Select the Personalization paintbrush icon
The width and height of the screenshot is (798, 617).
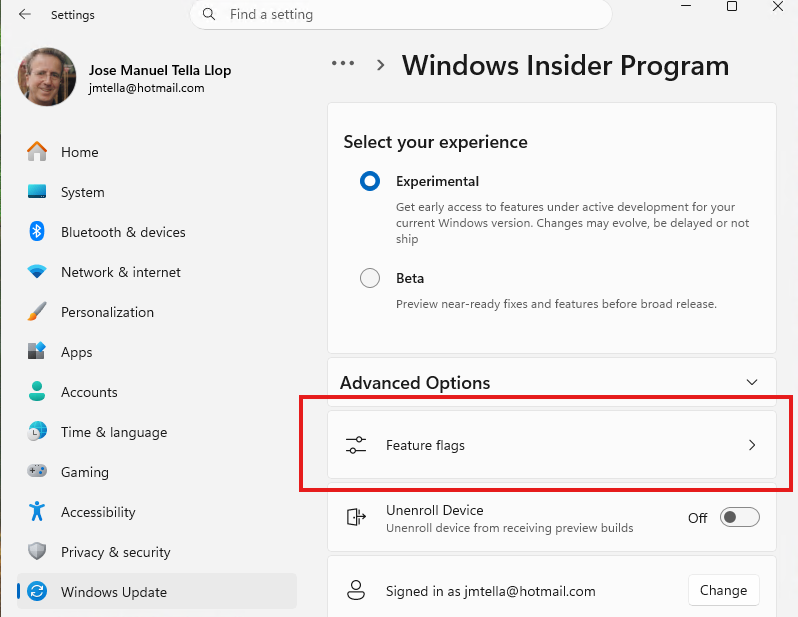tap(37, 312)
